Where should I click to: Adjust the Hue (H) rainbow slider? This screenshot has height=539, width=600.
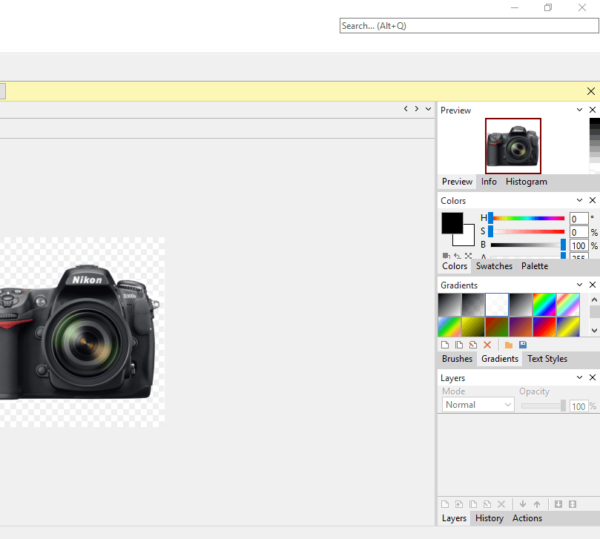527,218
